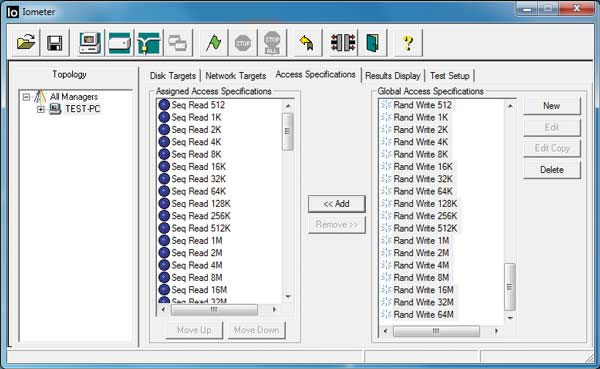Click the Remove >> button
This screenshot has height=369, width=600.
[x=336, y=224]
